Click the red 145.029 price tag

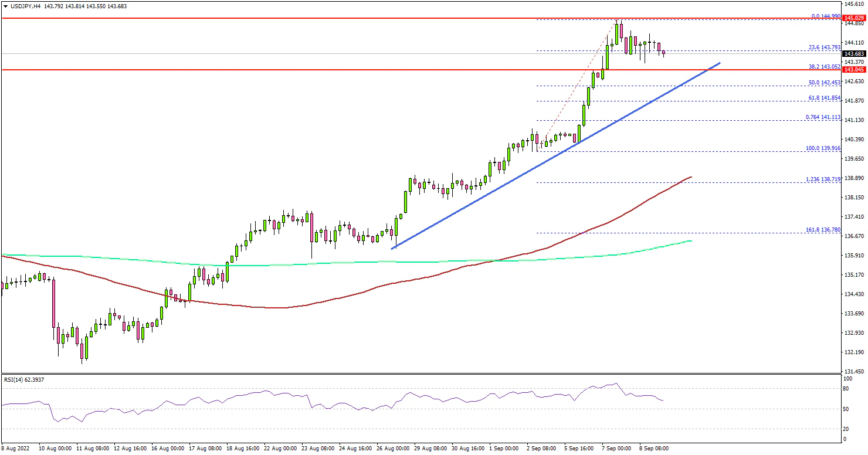[854, 19]
